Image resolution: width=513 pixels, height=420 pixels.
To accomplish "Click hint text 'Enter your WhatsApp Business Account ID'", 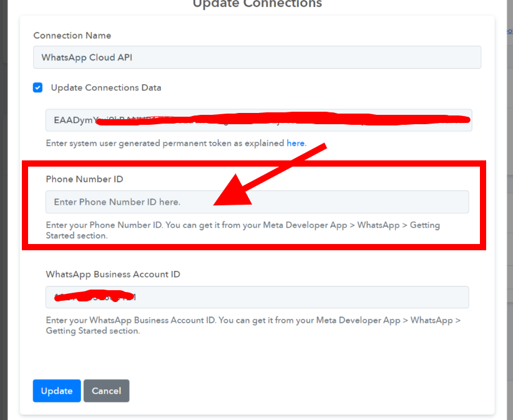I will 130,320.
